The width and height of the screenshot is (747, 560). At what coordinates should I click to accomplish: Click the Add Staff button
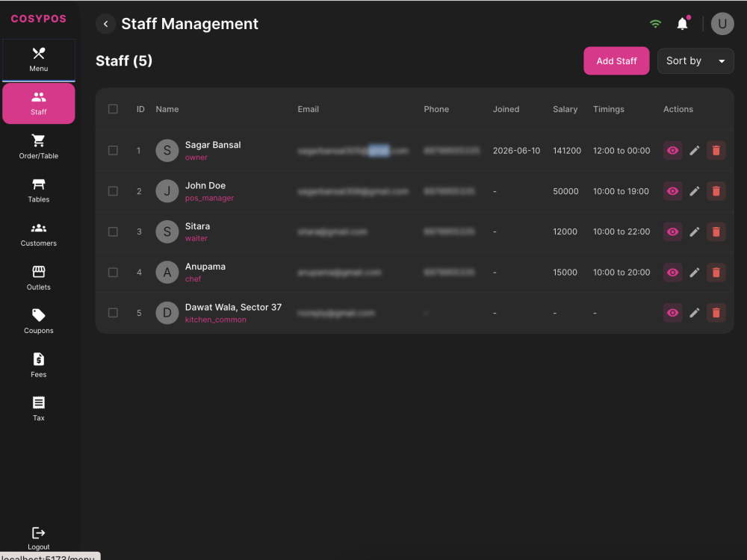coord(616,61)
